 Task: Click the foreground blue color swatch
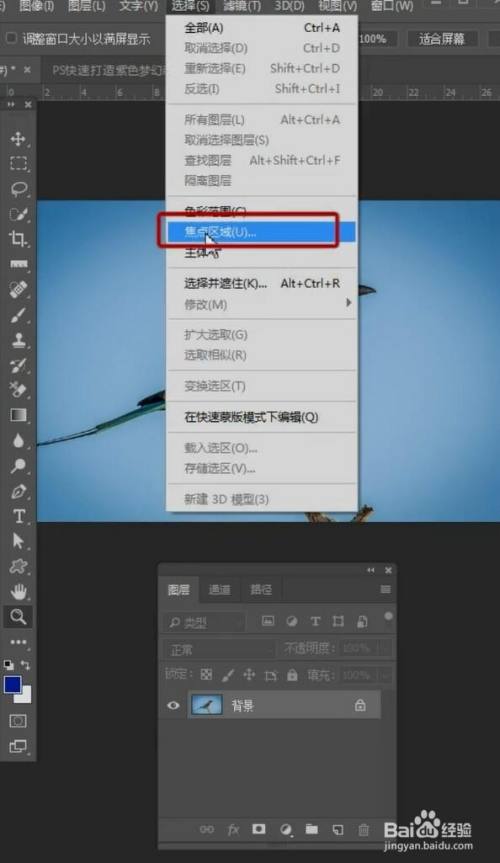[x=12, y=684]
